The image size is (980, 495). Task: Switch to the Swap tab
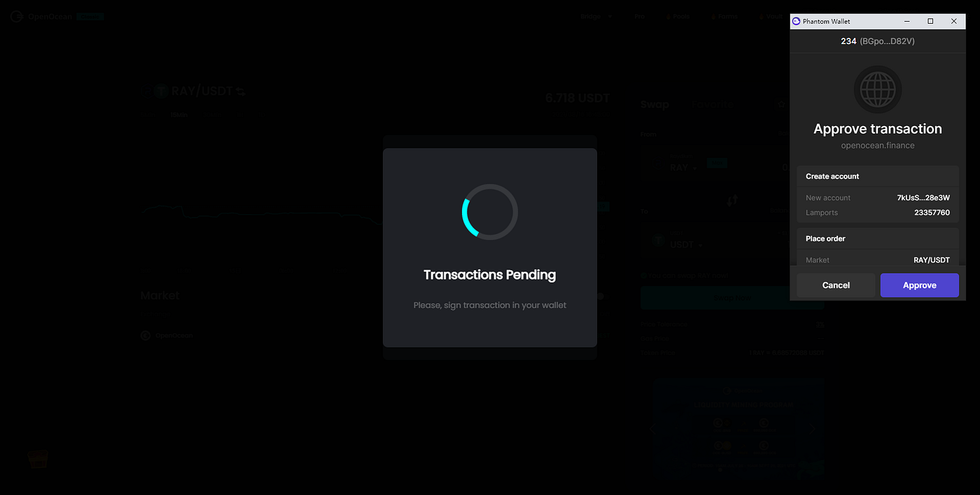coord(654,104)
